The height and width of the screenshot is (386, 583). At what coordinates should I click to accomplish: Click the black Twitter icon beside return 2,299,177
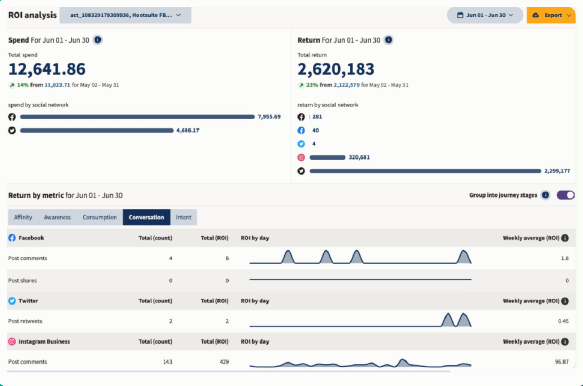click(301, 171)
